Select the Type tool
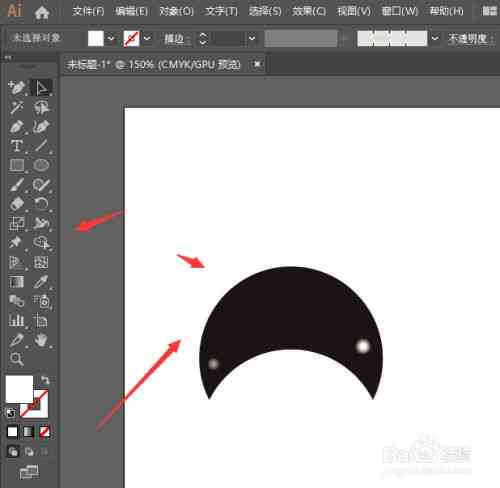500x488 pixels. [x=17, y=146]
